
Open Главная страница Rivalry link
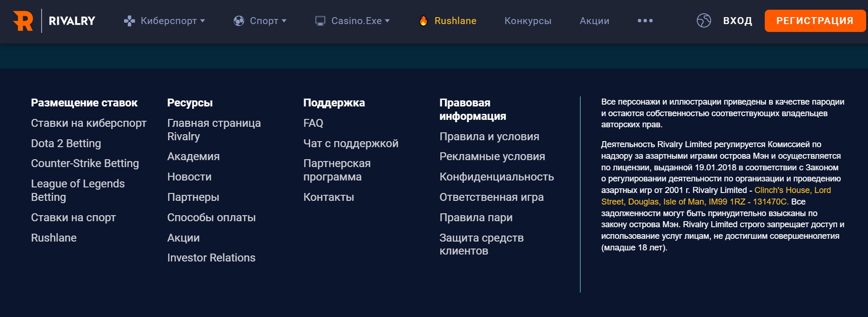pyautogui.click(x=214, y=130)
